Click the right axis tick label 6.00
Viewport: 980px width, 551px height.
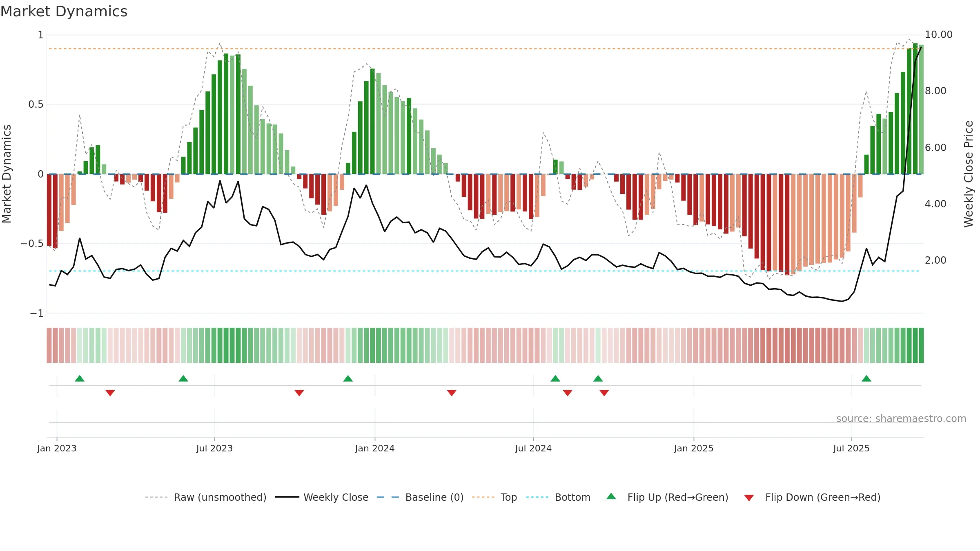click(x=935, y=147)
